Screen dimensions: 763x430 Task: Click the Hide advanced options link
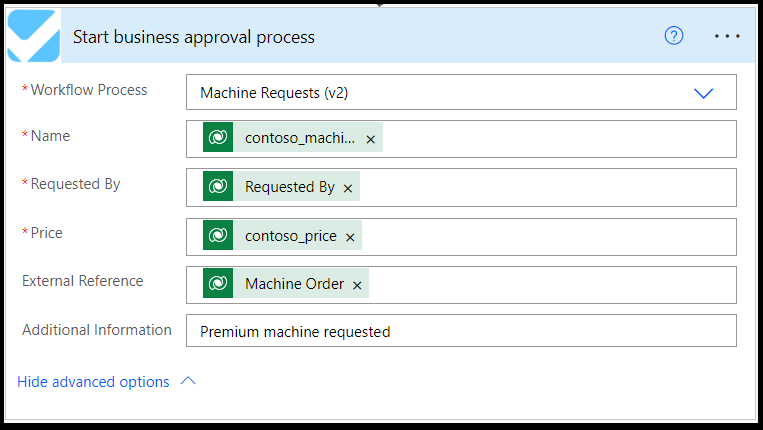pyautogui.click(x=93, y=381)
